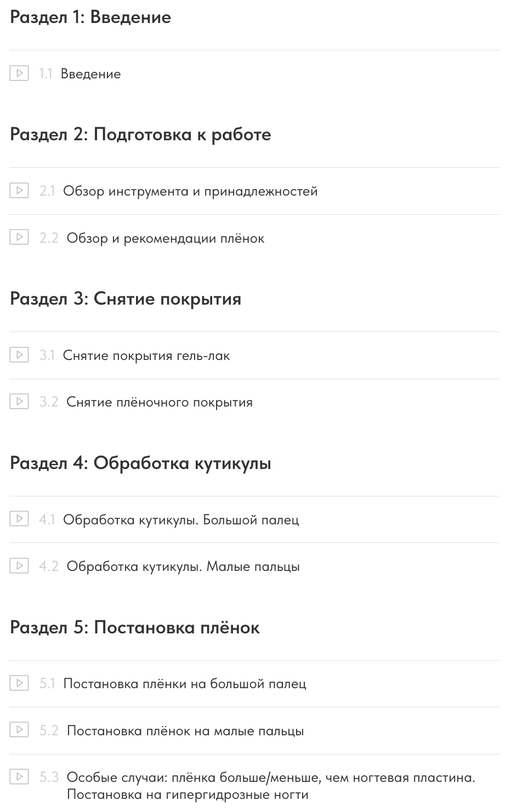Click the video icon for lesson 3.2
The image size is (511, 812).
pyautogui.click(x=19, y=402)
